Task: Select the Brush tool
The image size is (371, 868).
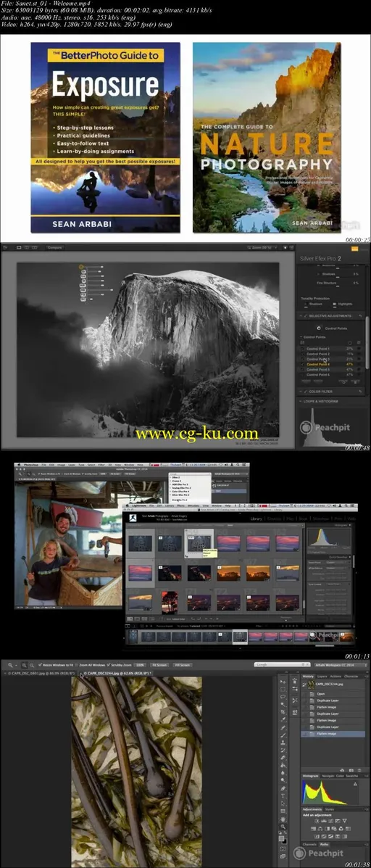Action: [x=283, y=735]
